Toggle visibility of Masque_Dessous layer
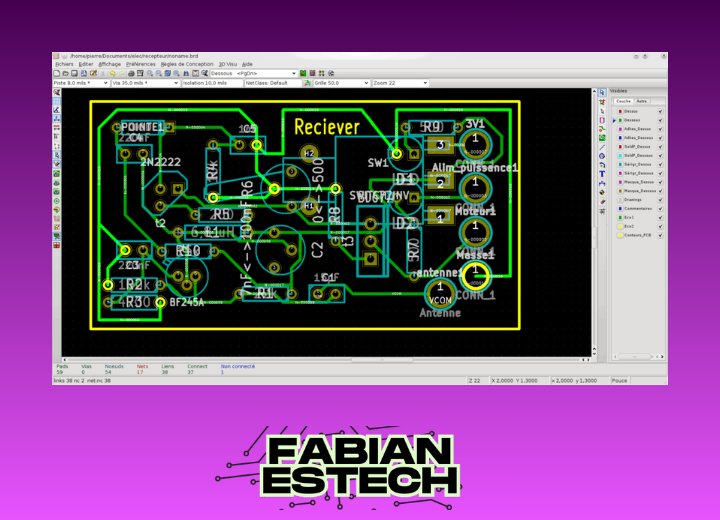This screenshot has width=720, height=520. point(660,191)
